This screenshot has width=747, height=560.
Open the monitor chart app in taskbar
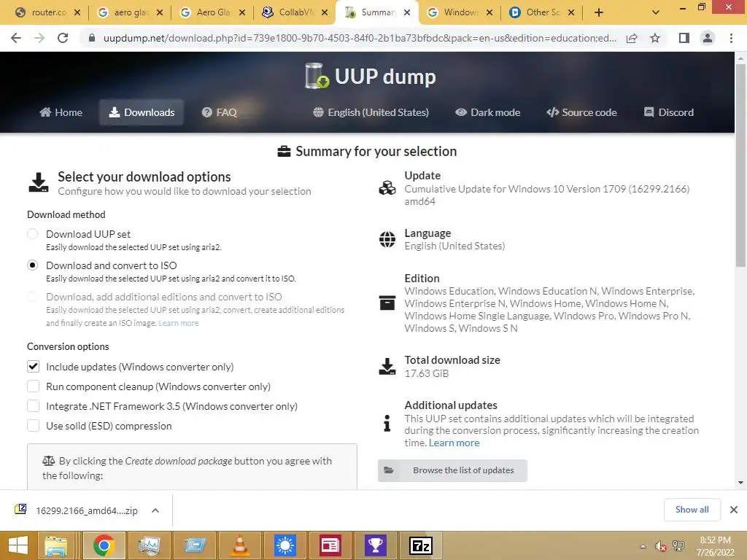pyautogui.click(x=149, y=545)
